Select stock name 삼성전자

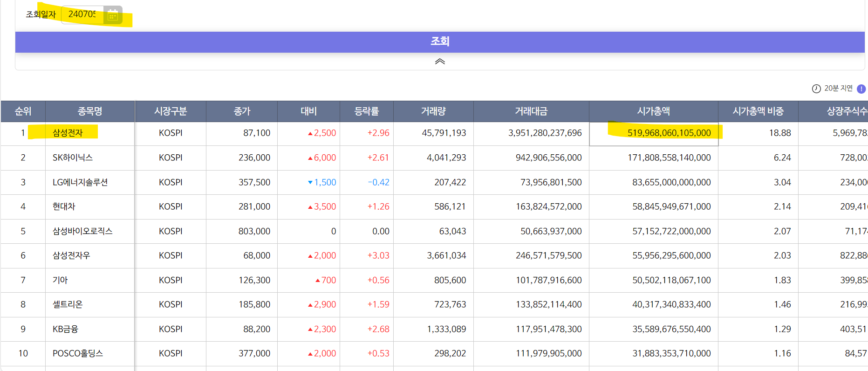tap(68, 133)
